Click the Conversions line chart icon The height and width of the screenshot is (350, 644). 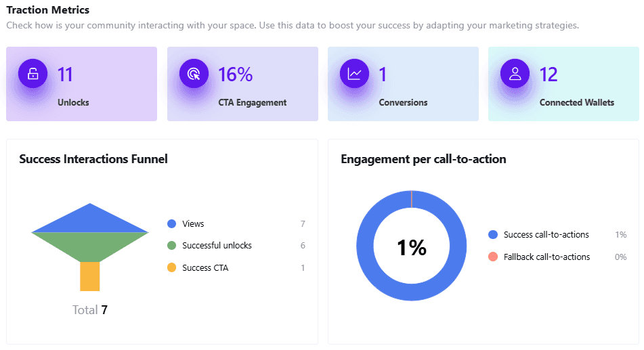(x=354, y=74)
